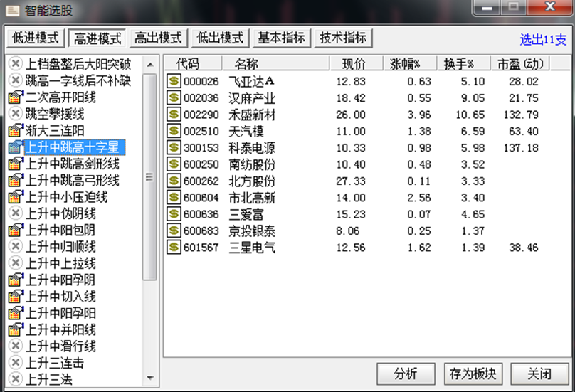Click the $ icon for stock 002290
Viewport: 575px width, 392px height.
point(174,115)
